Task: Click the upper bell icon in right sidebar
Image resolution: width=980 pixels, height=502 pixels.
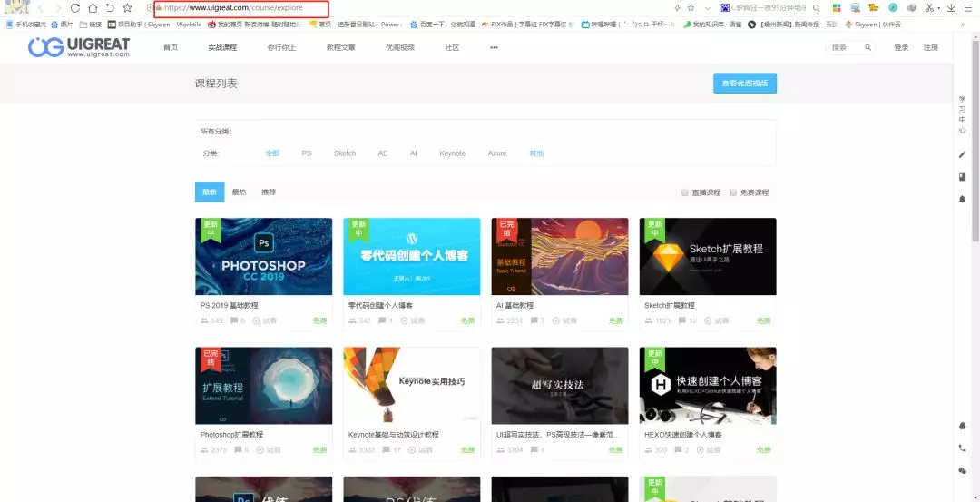Action: tap(963, 199)
